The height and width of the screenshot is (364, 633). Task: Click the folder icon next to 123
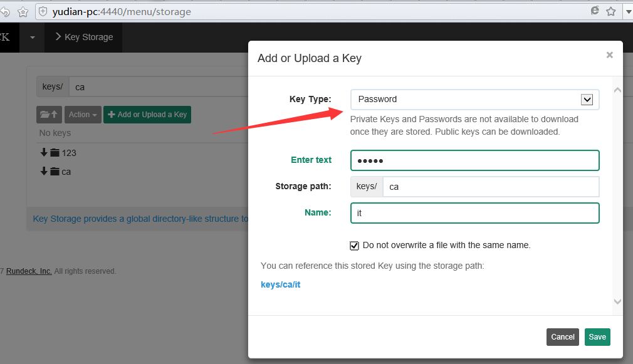tap(55, 153)
